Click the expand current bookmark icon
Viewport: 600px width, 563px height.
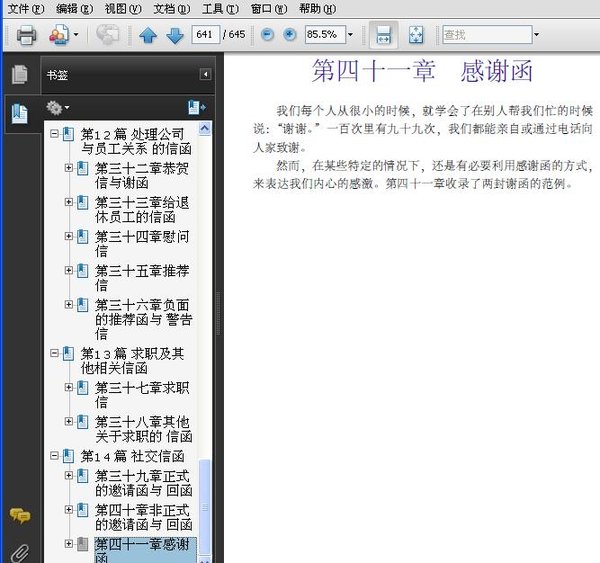(197, 108)
